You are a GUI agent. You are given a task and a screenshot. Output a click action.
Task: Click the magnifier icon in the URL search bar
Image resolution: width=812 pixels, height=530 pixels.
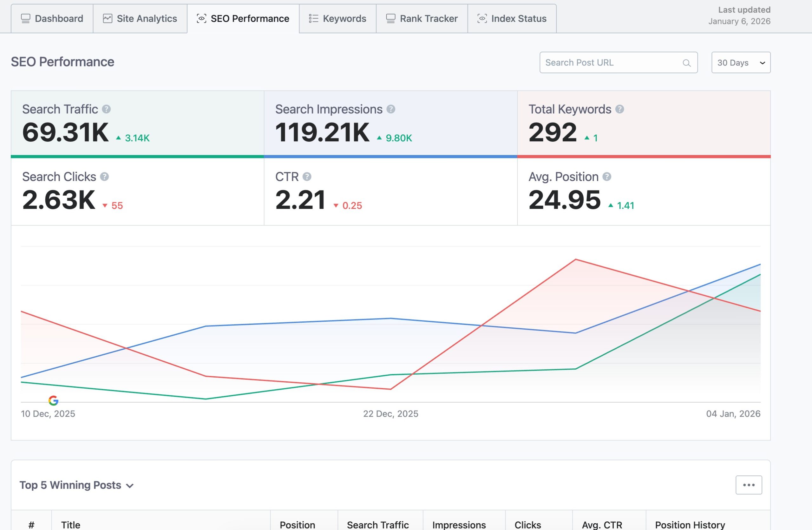[687, 63]
